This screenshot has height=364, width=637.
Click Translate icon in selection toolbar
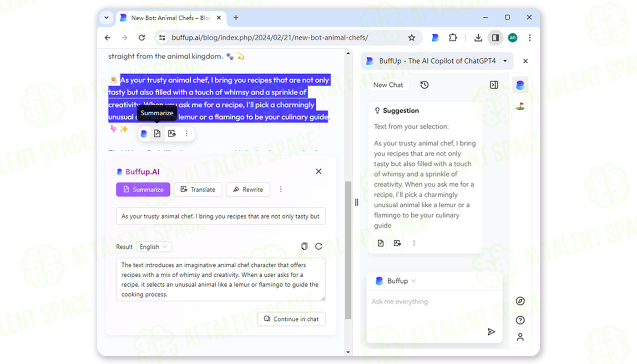click(x=172, y=134)
